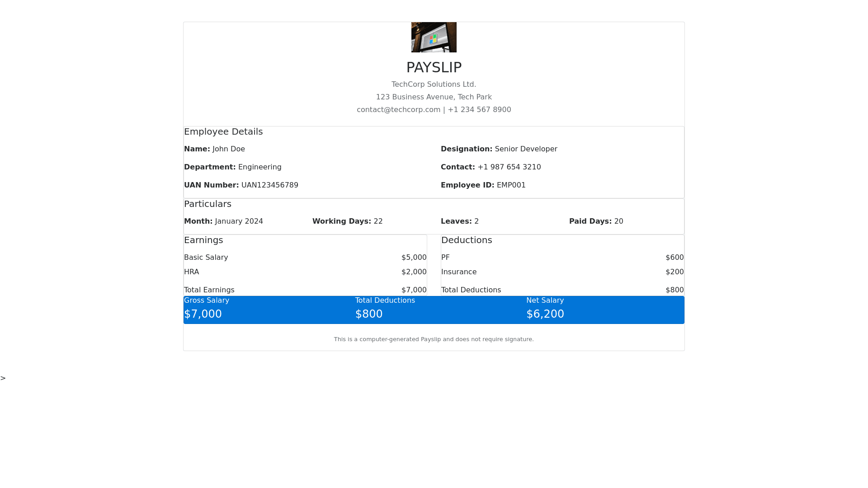This screenshot has width=868, height=488.
Task: Click the Month January 2024 entry
Action: click(223, 221)
